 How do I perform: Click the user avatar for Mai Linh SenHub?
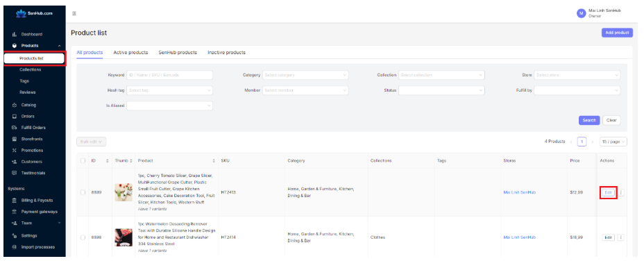[581, 13]
